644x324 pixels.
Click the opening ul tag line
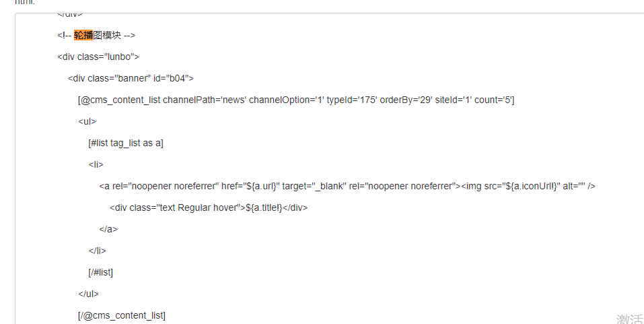pyautogui.click(x=87, y=121)
